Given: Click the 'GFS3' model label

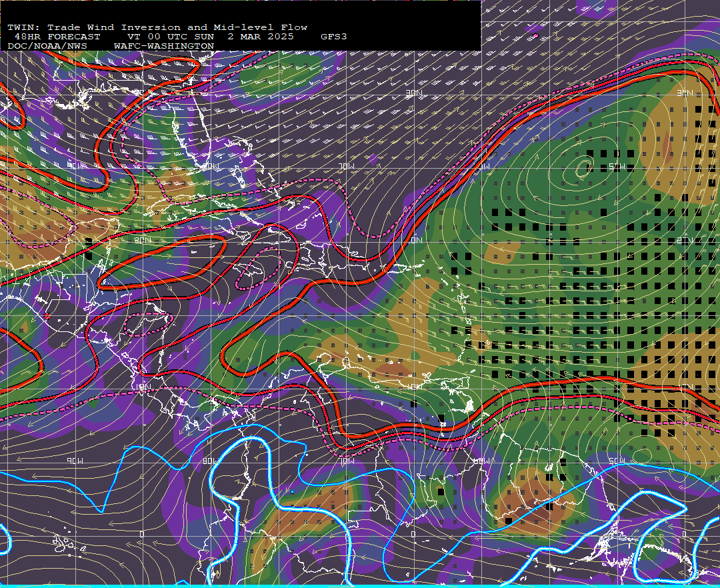Looking at the screenshot, I should pos(334,37).
